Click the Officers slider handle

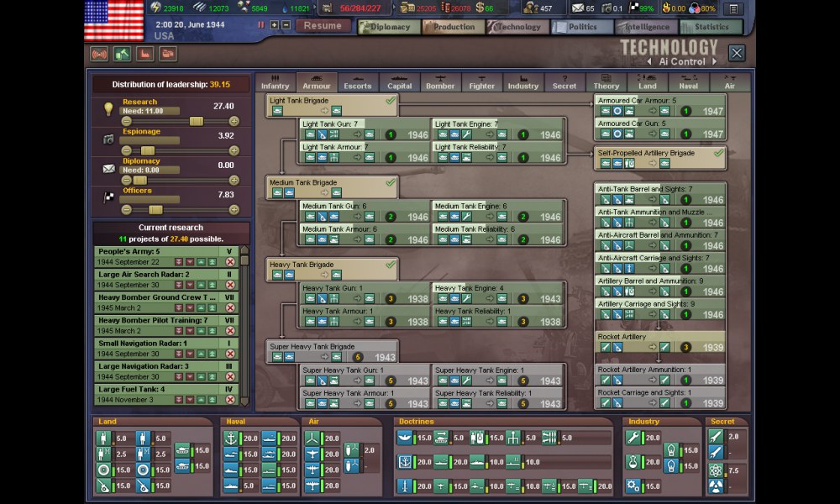(155, 209)
